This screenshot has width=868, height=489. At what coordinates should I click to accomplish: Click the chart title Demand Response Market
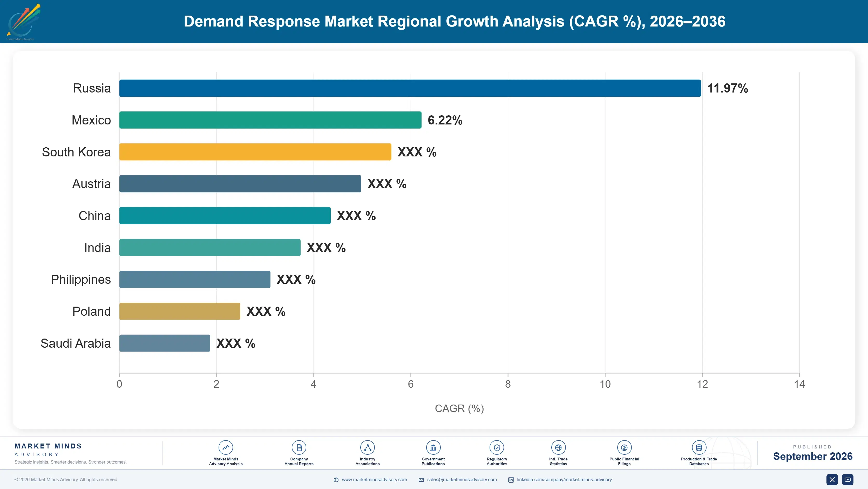tap(455, 21)
